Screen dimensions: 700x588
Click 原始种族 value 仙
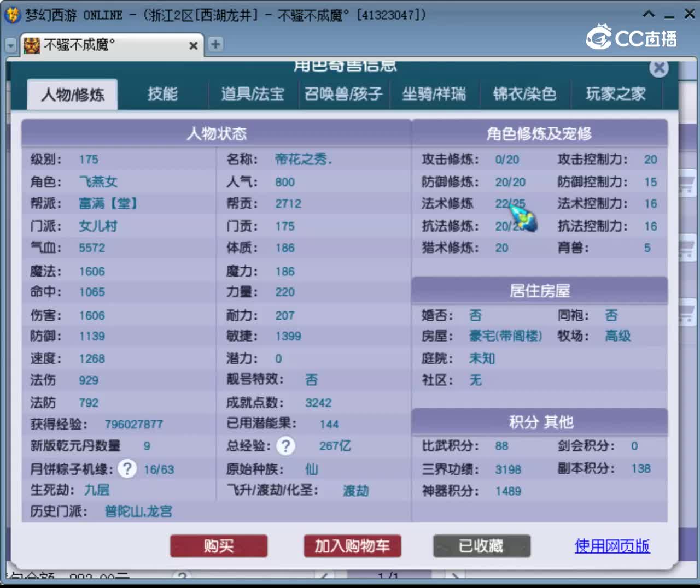(312, 469)
